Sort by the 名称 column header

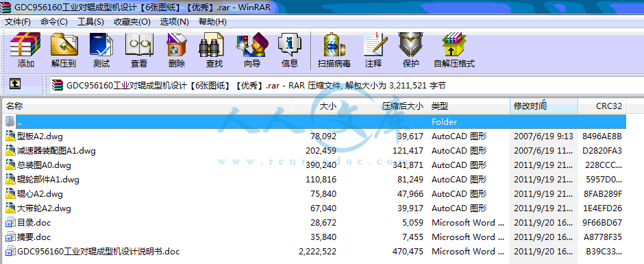click(x=147, y=106)
